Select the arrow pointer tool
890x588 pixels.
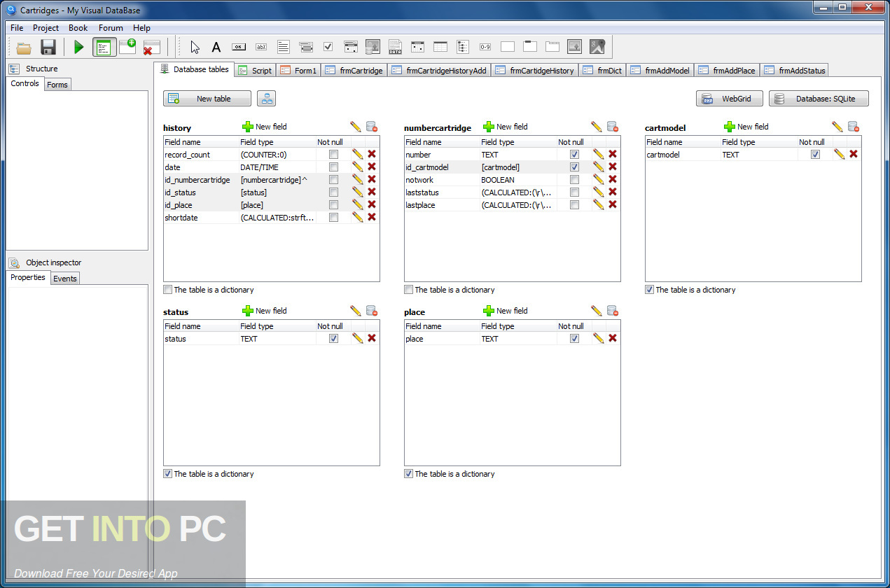tap(195, 47)
